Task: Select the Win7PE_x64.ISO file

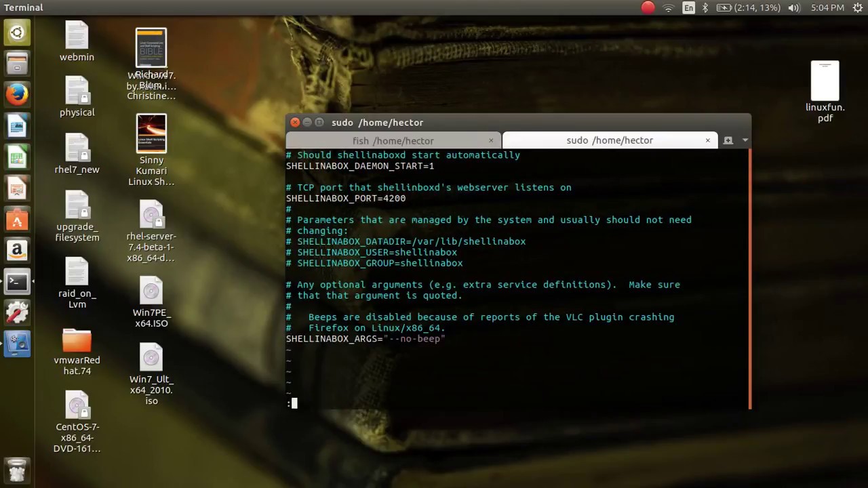Action: tap(151, 302)
